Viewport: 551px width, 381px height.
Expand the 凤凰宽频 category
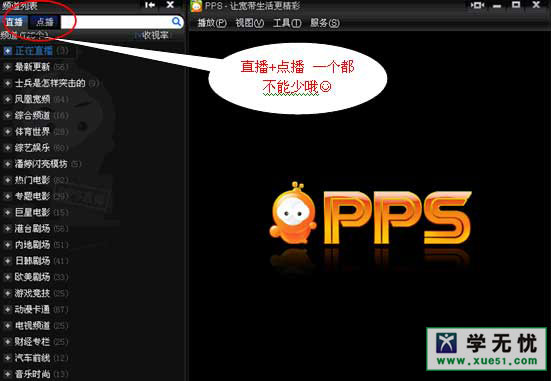7,99
